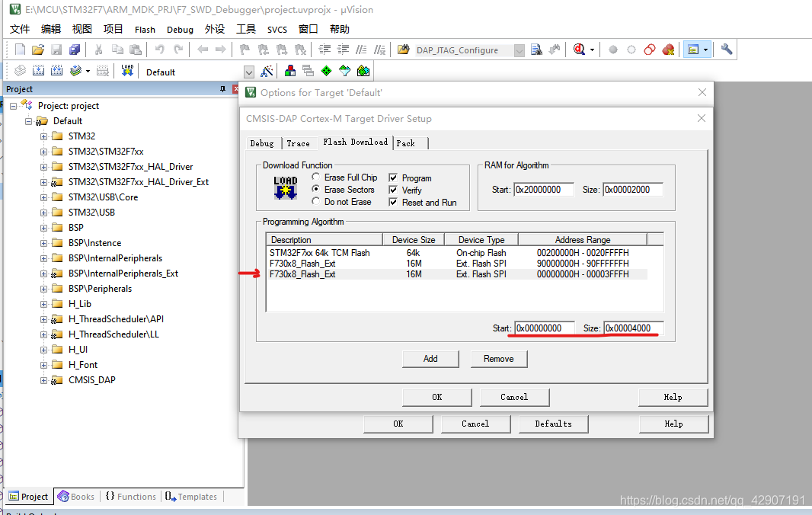Click OK in CMSIS-DAP driver setup dialog
812x515 pixels.
437,397
